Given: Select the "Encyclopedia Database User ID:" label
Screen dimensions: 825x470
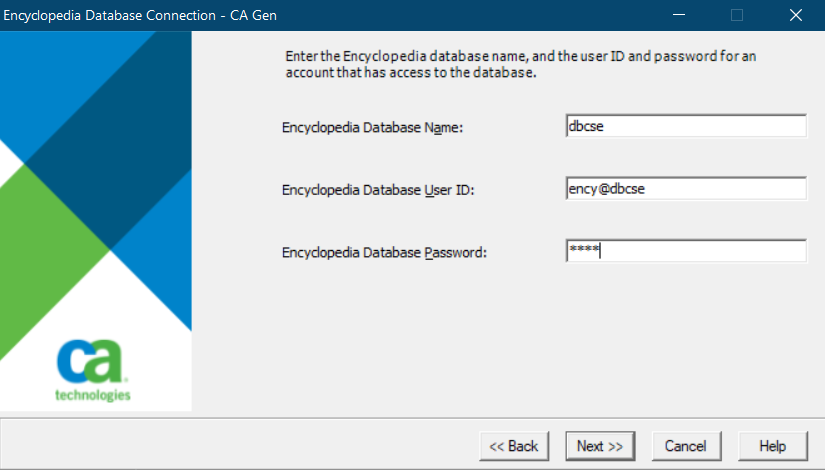Looking at the screenshot, I should pyautogui.click(x=378, y=190).
